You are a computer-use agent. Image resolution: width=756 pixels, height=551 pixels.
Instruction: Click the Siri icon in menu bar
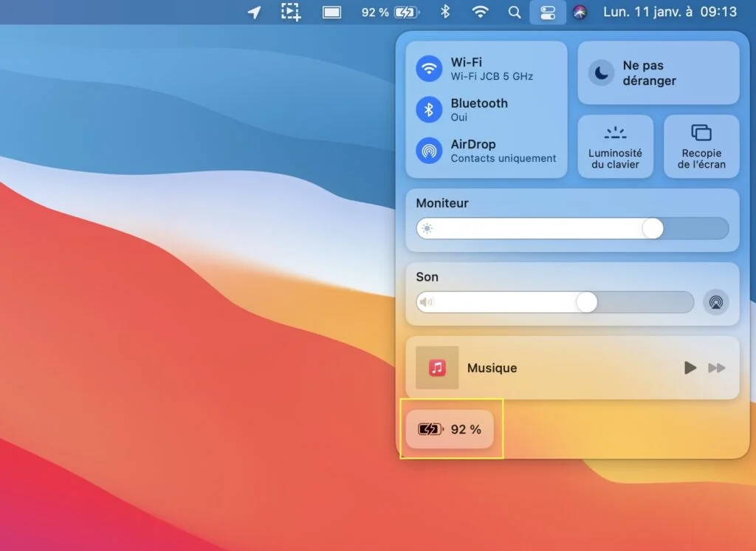(x=580, y=12)
